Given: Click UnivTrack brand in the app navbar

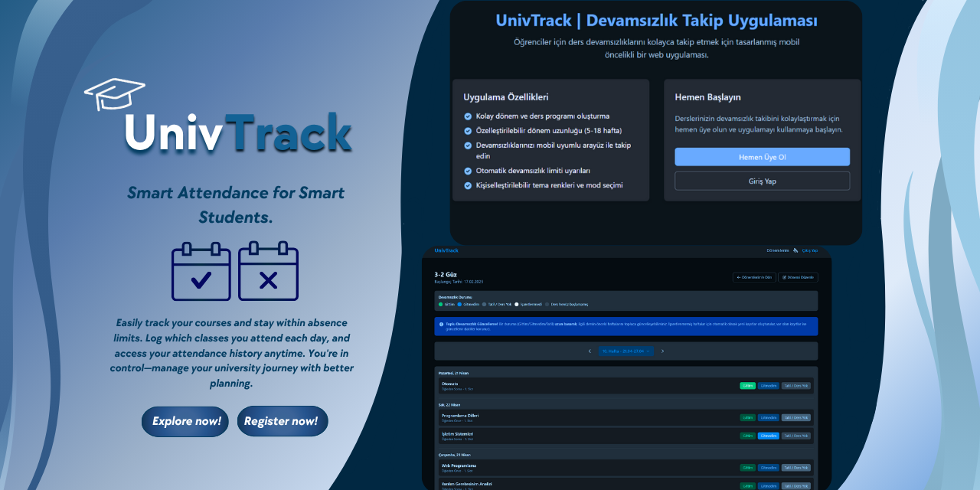Looking at the screenshot, I should [446, 250].
